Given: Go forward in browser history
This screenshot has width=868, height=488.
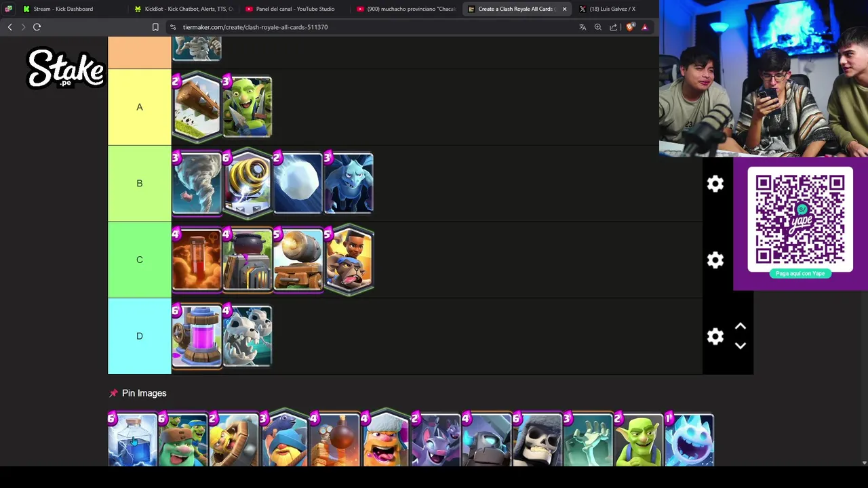Looking at the screenshot, I should tap(23, 27).
